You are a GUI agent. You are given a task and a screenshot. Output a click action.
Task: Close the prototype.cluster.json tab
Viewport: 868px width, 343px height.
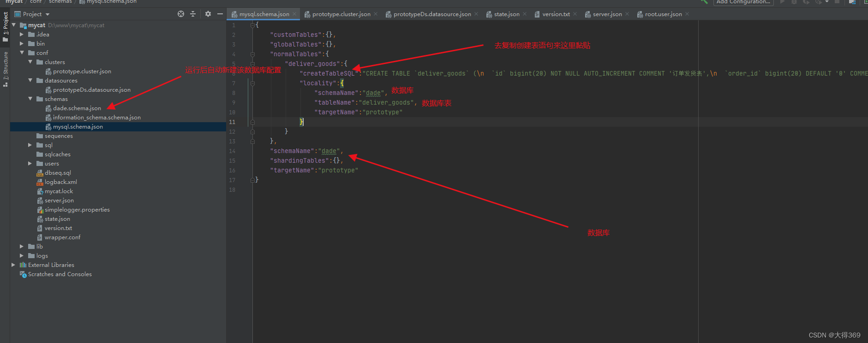[376, 14]
